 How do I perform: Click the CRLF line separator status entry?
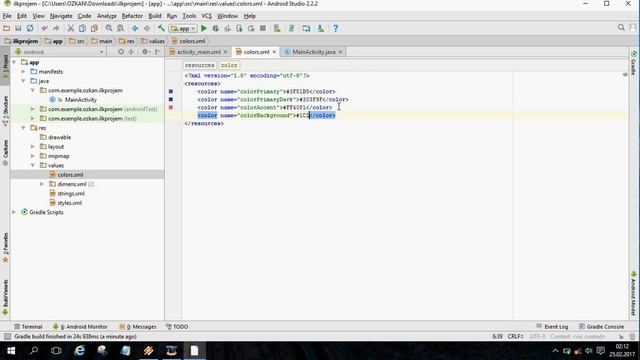(515, 336)
